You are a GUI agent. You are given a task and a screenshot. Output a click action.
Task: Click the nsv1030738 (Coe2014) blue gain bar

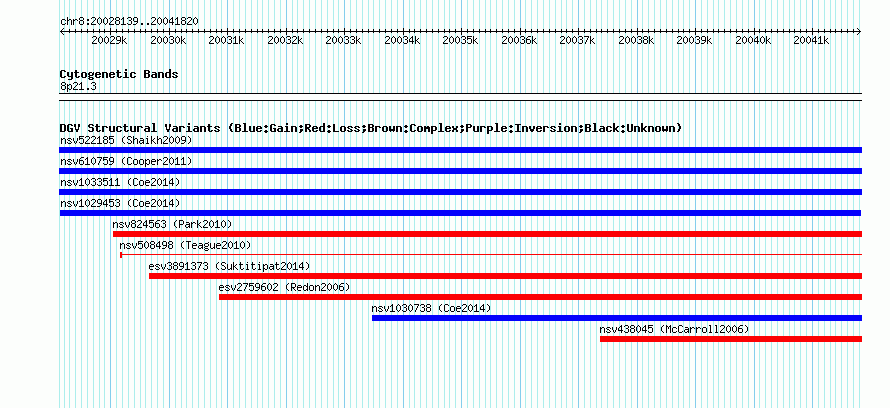pyautogui.click(x=616, y=318)
